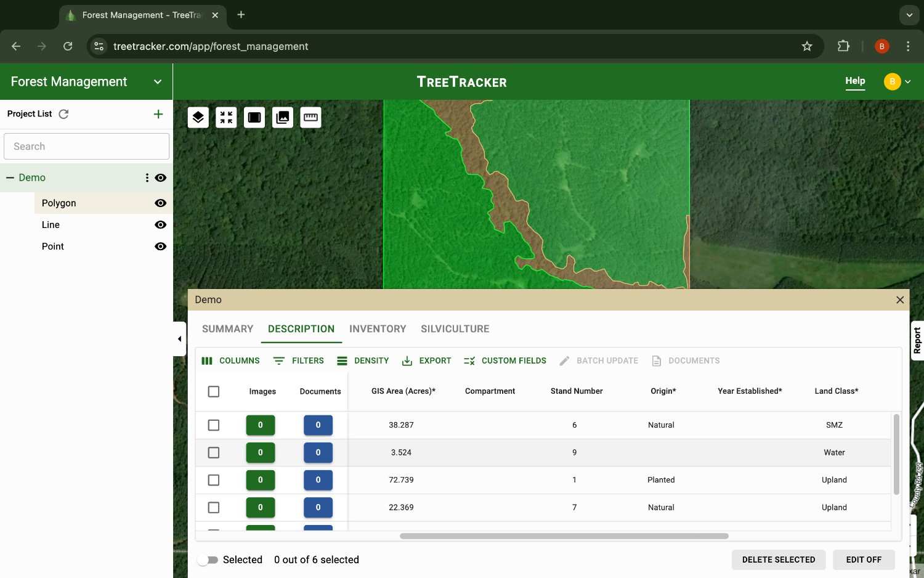
Task: Enable the Selected toggle switch
Action: 208,560
